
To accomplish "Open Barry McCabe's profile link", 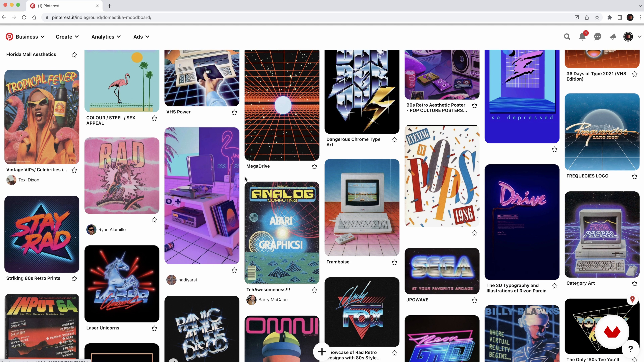I will click(x=273, y=299).
